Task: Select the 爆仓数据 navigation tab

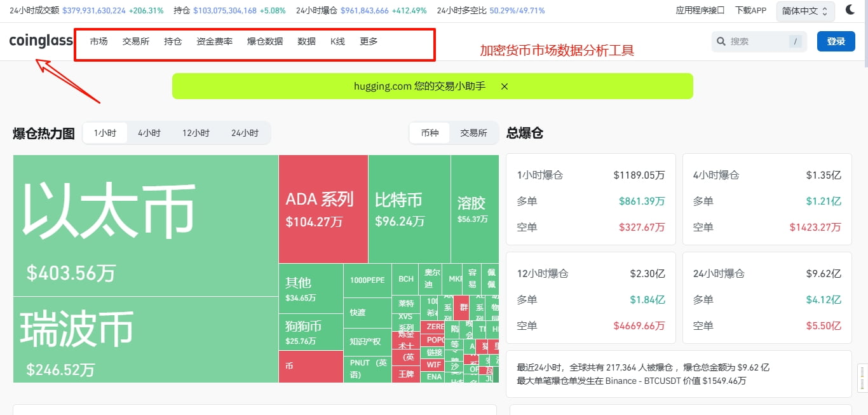Action: point(264,41)
